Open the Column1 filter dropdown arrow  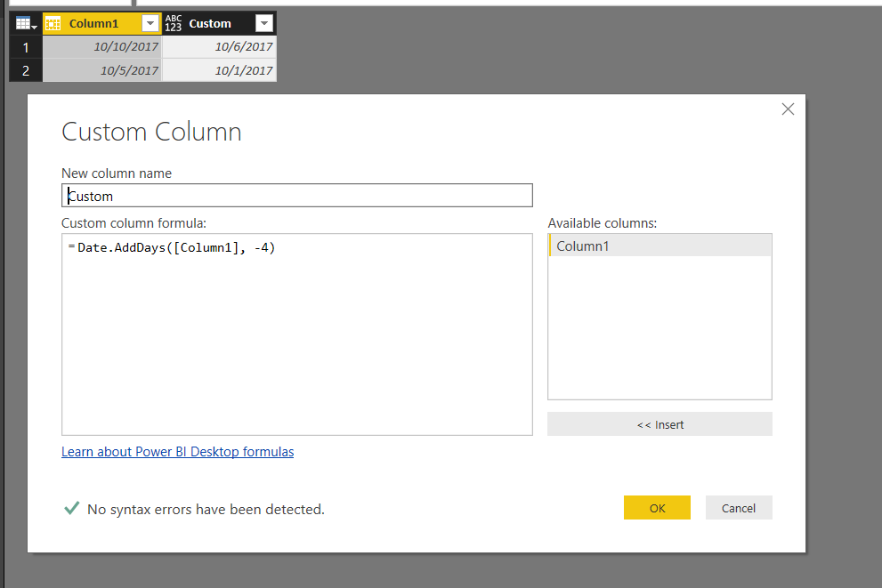pos(150,23)
